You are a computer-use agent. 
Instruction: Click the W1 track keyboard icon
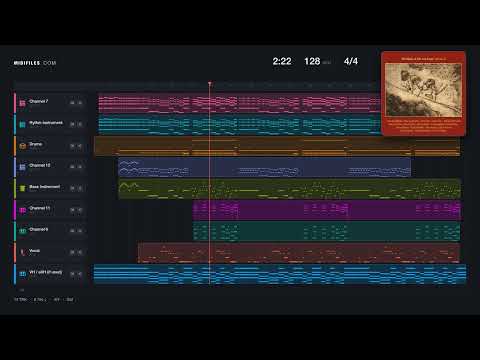click(x=22, y=274)
